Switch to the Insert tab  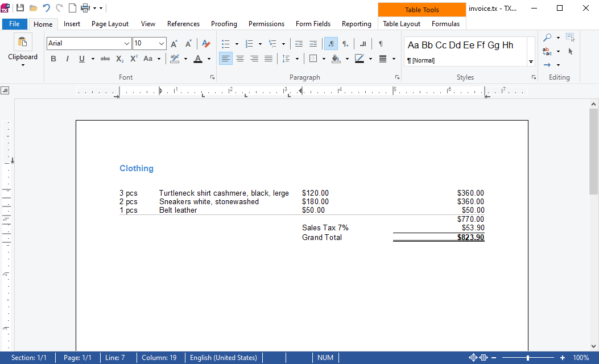72,24
